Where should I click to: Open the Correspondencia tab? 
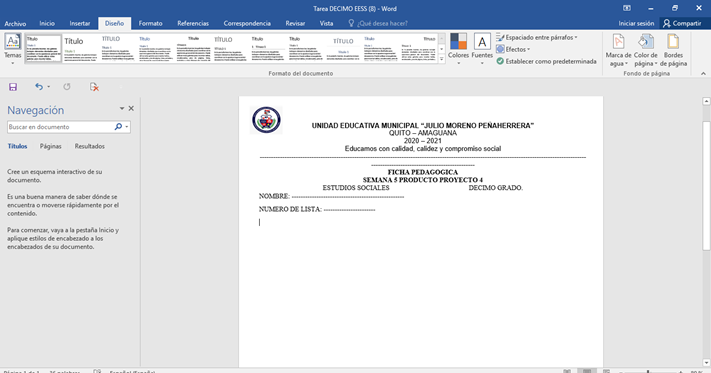247,23
